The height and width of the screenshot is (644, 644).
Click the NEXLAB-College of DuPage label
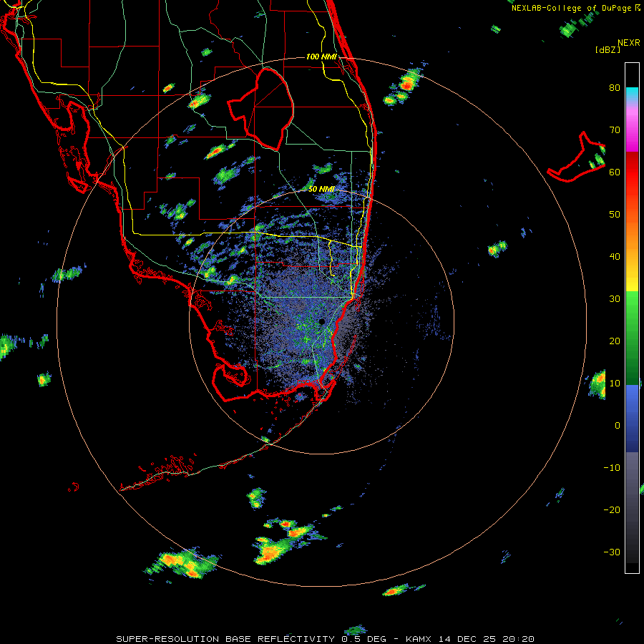coord(572,8)
